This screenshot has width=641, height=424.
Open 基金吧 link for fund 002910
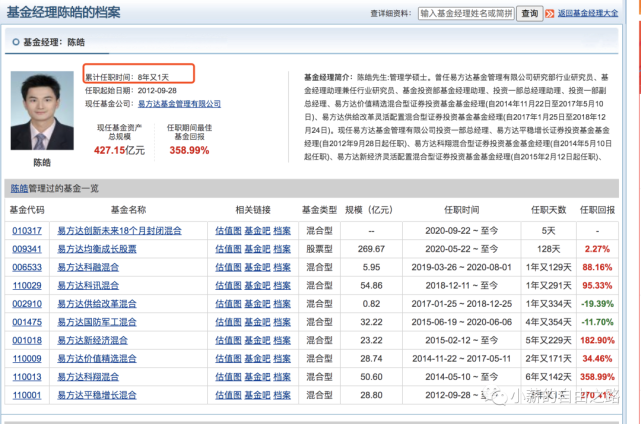tap(258, 304)
